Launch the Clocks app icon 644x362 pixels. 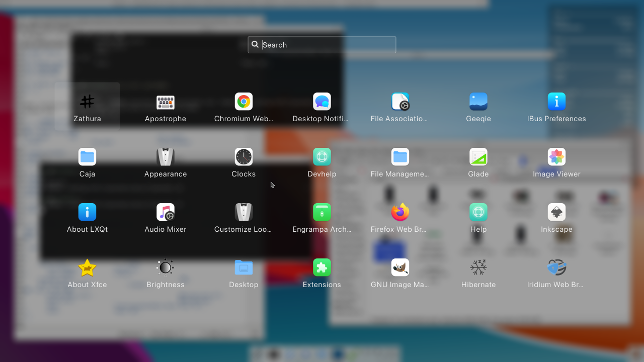[x=244, y=157]
